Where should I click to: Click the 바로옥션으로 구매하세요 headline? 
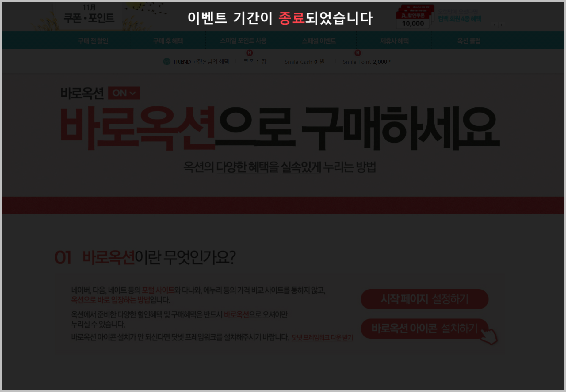tap(280, 129)
